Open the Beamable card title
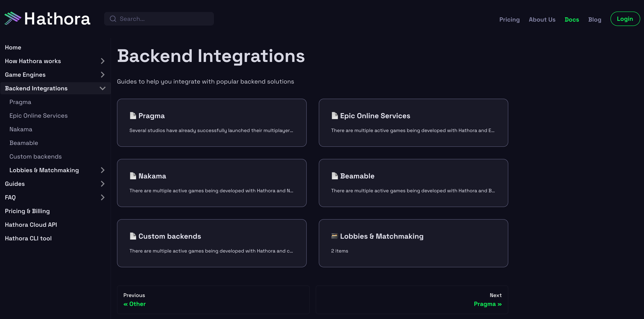 click(357, 176)
